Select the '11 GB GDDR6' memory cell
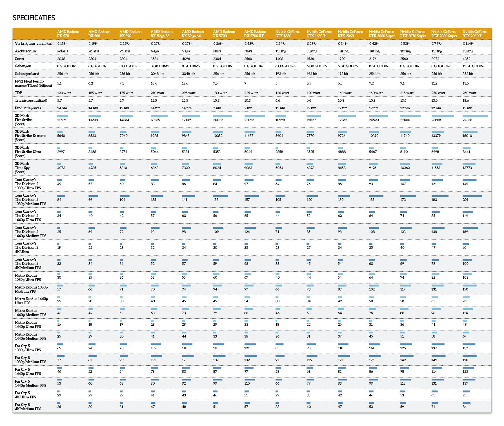The height and width of the screenshot is (426, 504). point(473,66)
